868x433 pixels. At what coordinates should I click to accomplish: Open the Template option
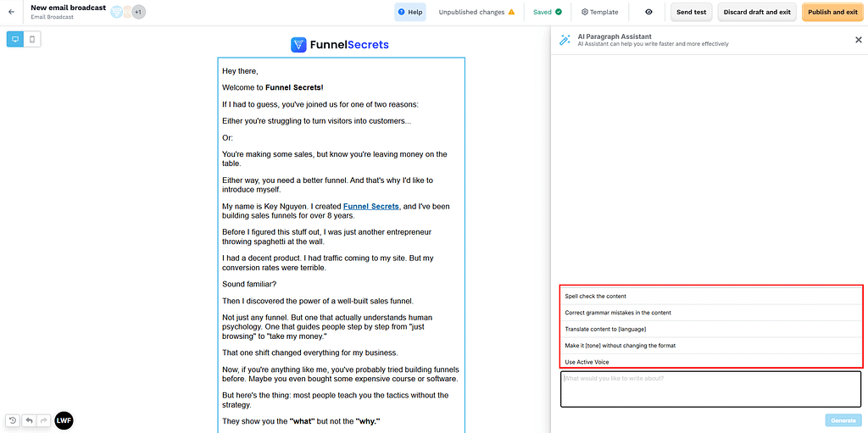(x=599, y=12)
